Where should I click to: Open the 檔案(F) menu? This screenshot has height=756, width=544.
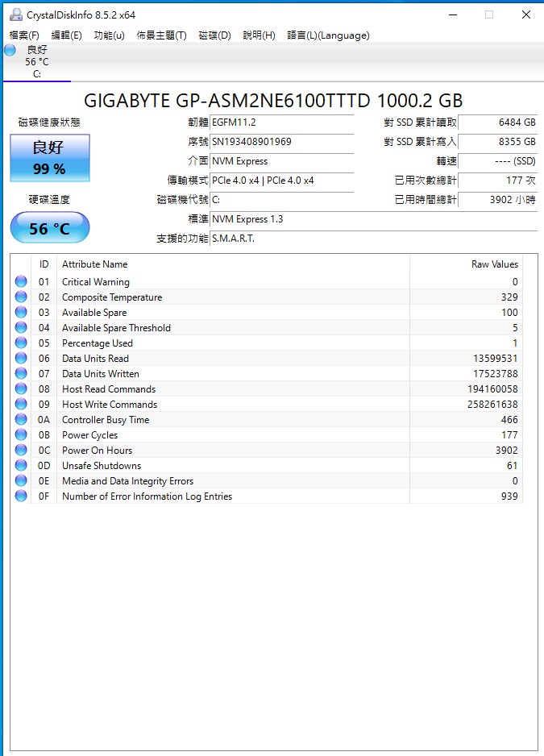[24, 35]
